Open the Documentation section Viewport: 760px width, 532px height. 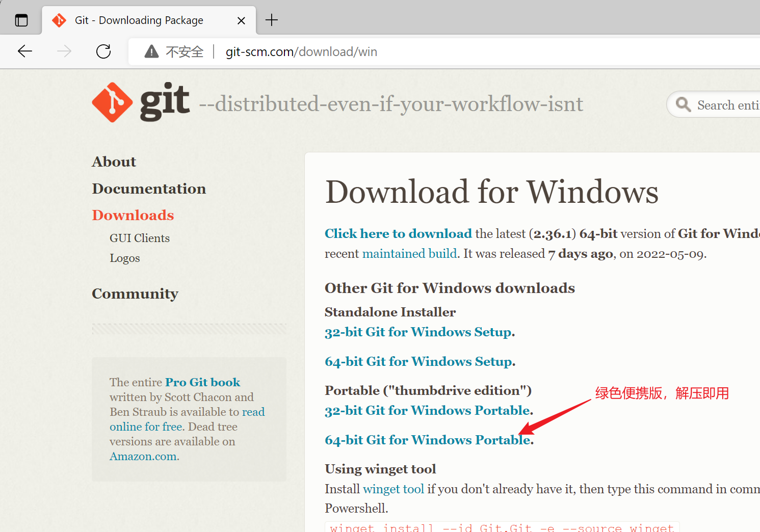[x=149, y=189]
